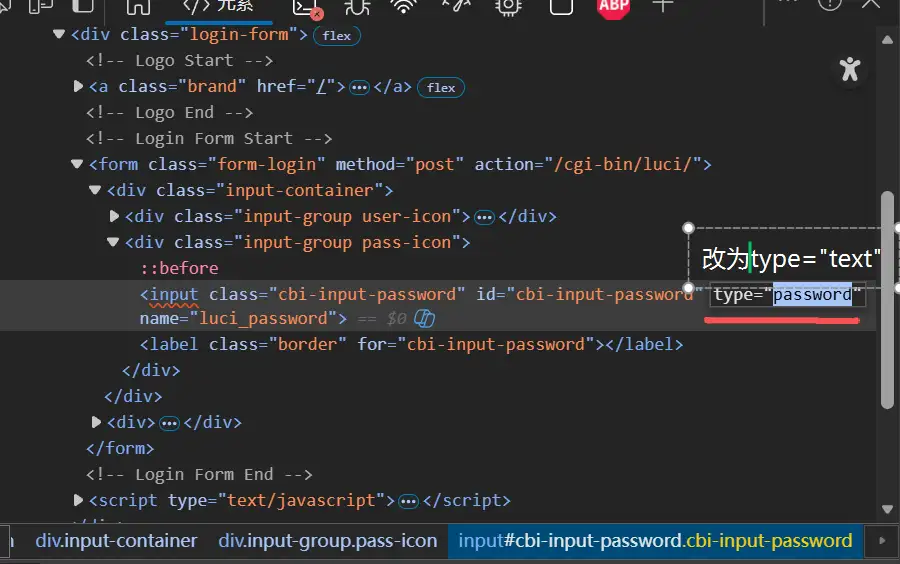Switch to the Elements tab

pyautogui.click(x=218, y=6)
